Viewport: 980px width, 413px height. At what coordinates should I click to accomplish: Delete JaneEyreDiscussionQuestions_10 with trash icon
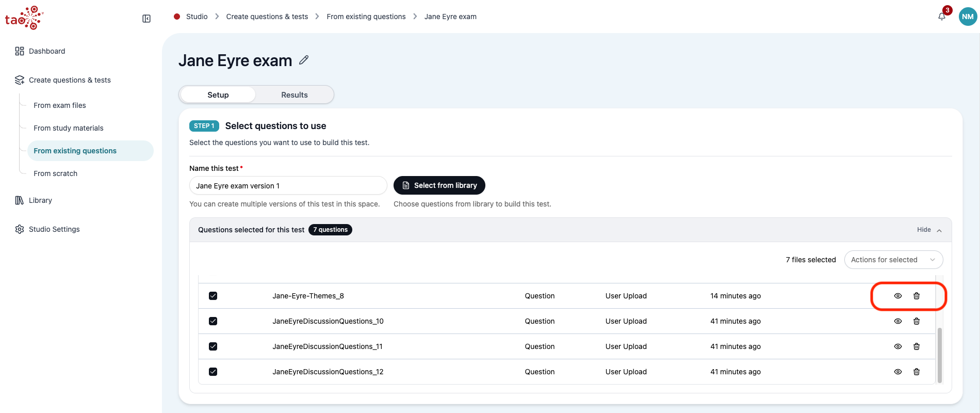click(x=917, y=321)
